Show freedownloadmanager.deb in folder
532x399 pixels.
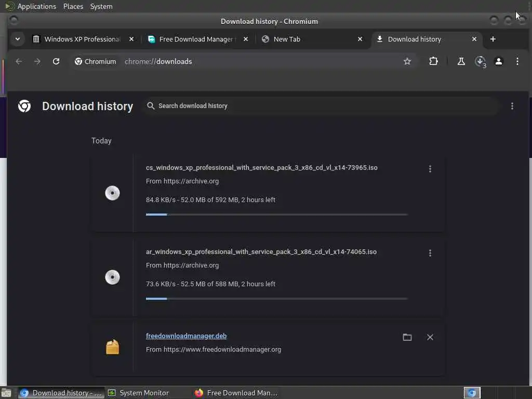pos(407,337)
